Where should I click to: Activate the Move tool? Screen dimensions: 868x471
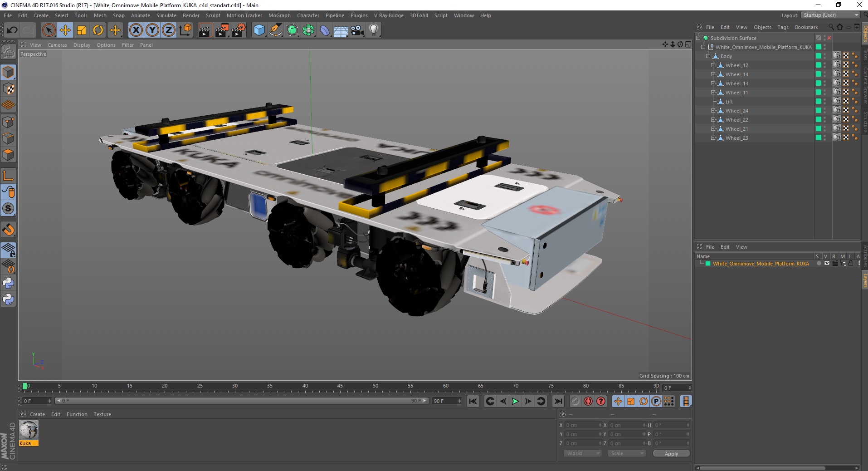coord(65,30)
